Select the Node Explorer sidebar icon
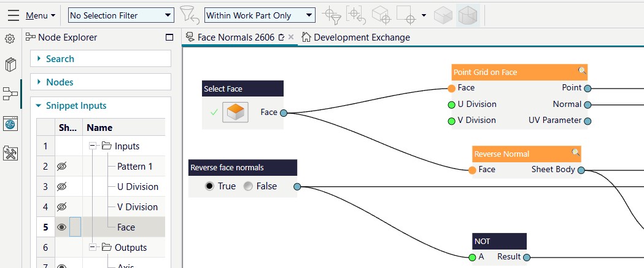 [10, 93]
